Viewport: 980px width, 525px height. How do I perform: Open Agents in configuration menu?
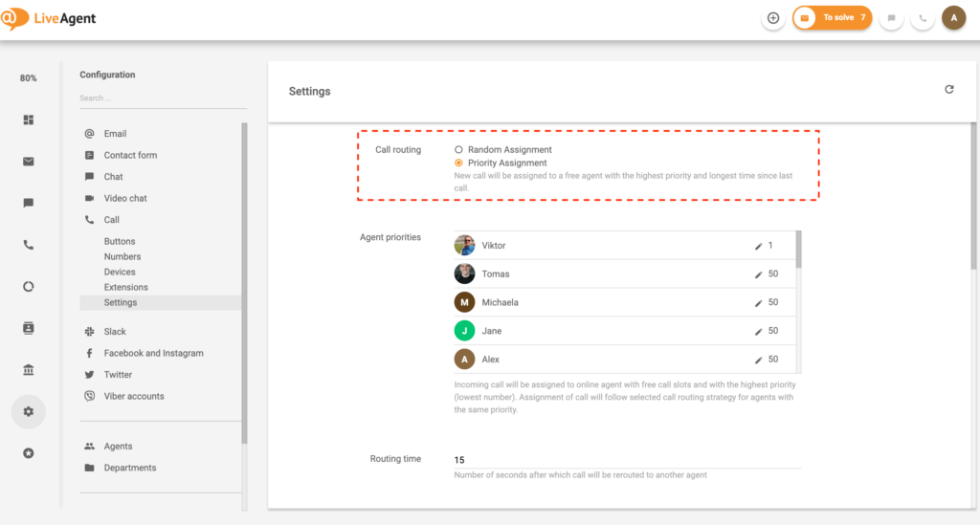[118, 447]
